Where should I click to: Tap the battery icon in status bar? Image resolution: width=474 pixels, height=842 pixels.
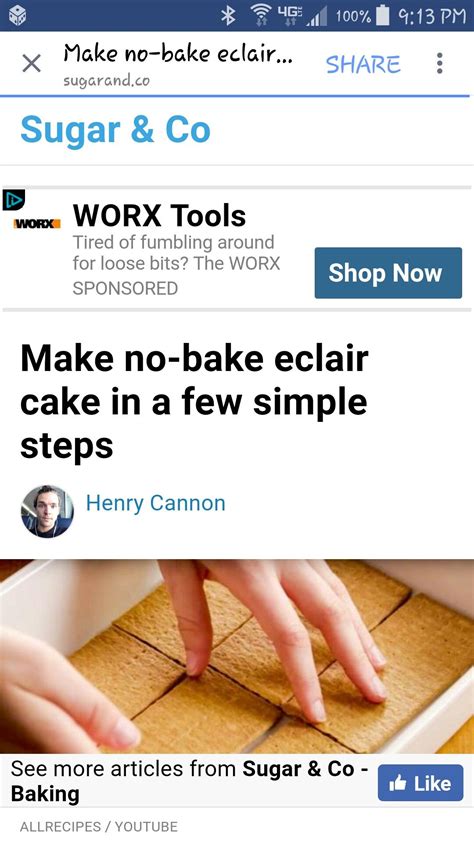(383, 16)
